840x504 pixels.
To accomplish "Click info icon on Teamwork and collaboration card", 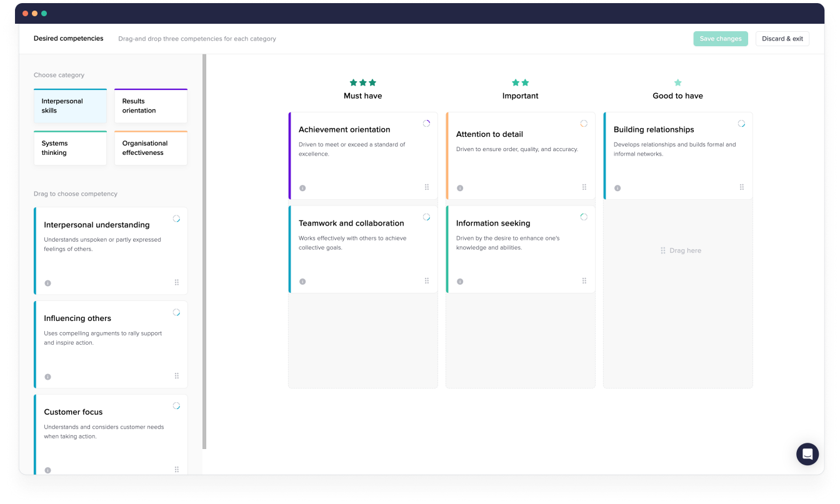I will pyautogui.click(x=302, y=282).
